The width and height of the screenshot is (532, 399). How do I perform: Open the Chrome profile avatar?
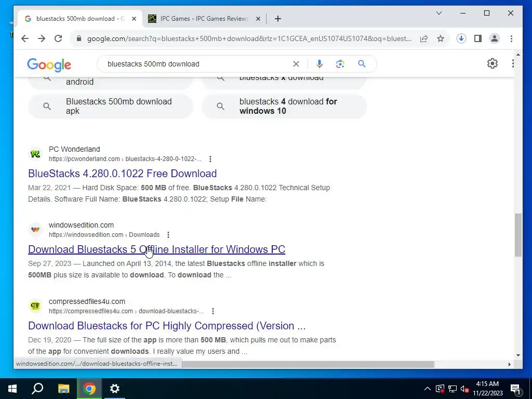495,38
